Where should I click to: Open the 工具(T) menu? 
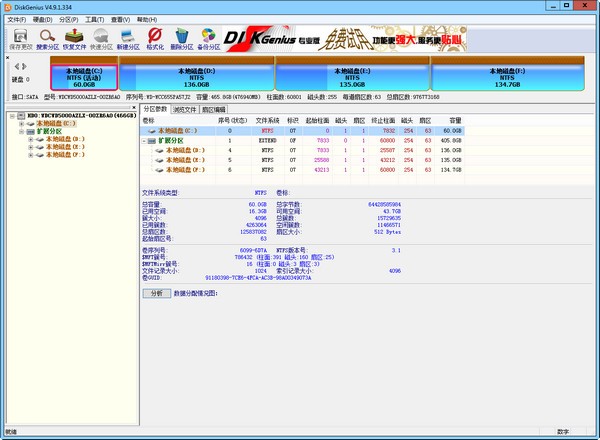coord(95,19)
